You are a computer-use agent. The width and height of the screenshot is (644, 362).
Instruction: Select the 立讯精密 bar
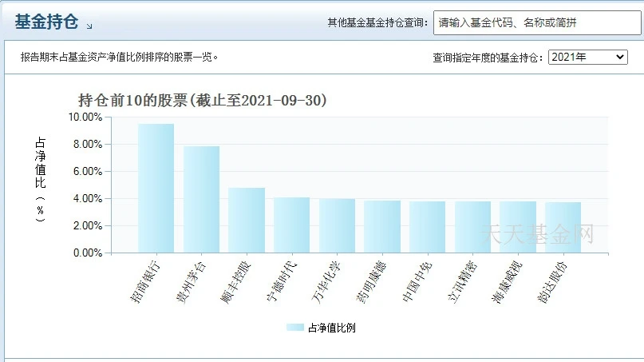(472, 227)
